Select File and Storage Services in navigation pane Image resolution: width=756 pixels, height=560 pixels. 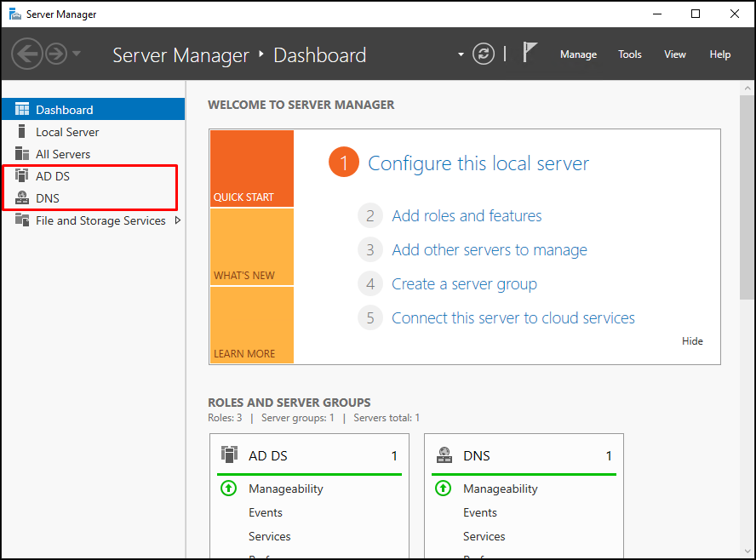(94, 220)
